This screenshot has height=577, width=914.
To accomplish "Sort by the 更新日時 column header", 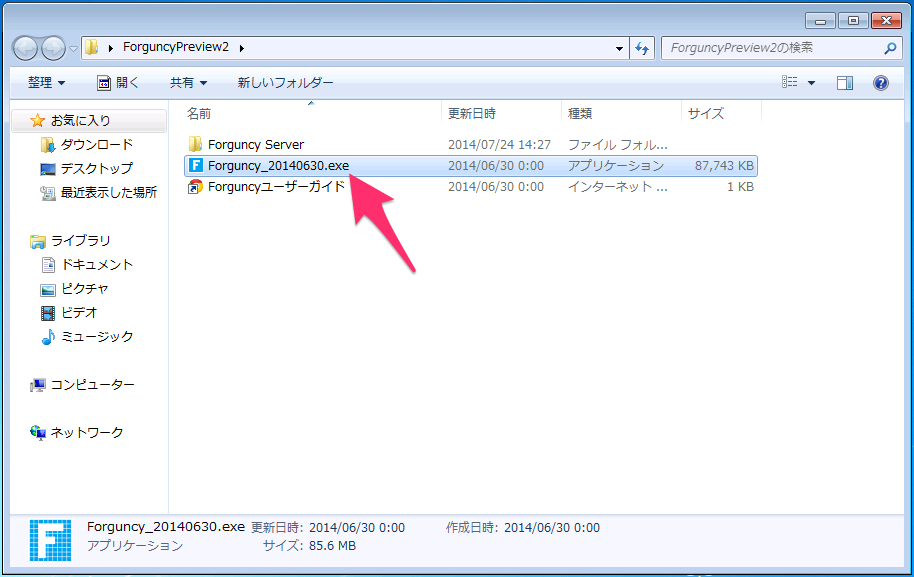I will click(472, 114).
